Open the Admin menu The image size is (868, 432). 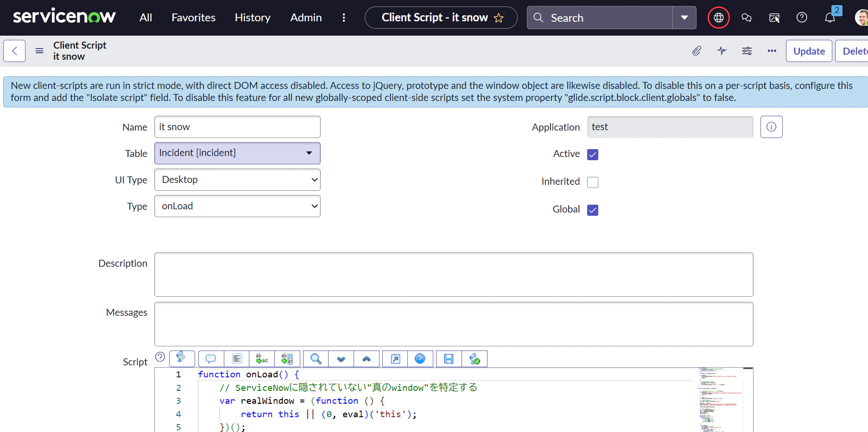coord(306,18)
